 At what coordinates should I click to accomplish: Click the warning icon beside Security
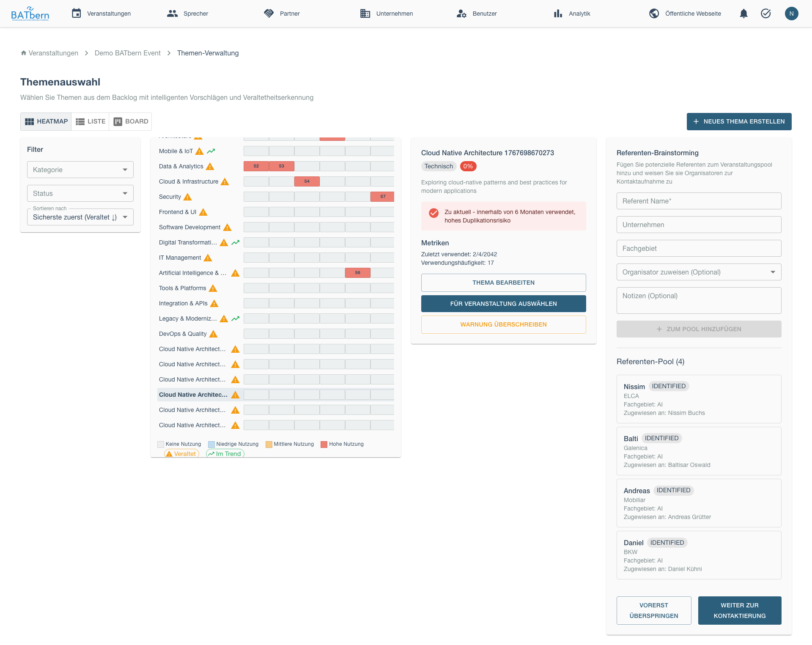188,197
